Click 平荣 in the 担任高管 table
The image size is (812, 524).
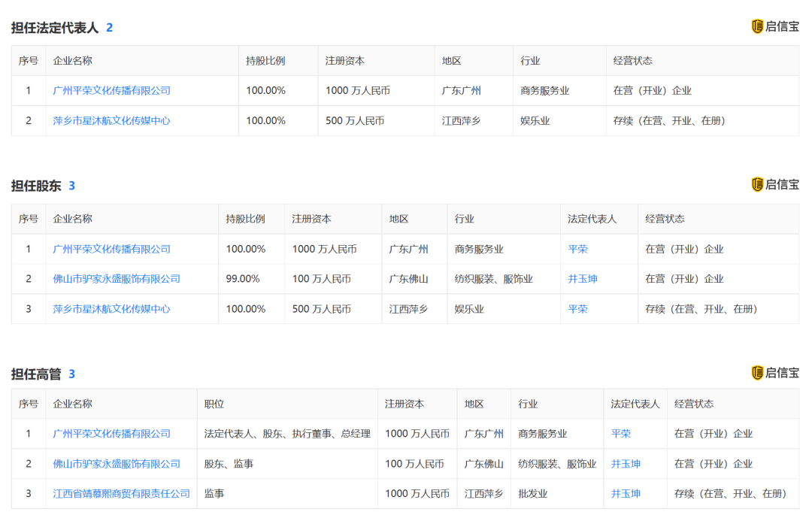click(621, 434)
